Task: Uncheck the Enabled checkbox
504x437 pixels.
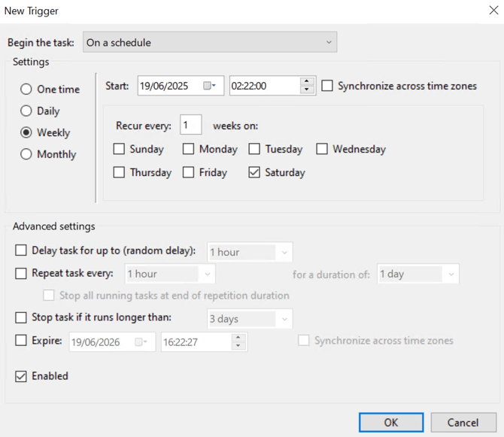Action: [21, 376]
